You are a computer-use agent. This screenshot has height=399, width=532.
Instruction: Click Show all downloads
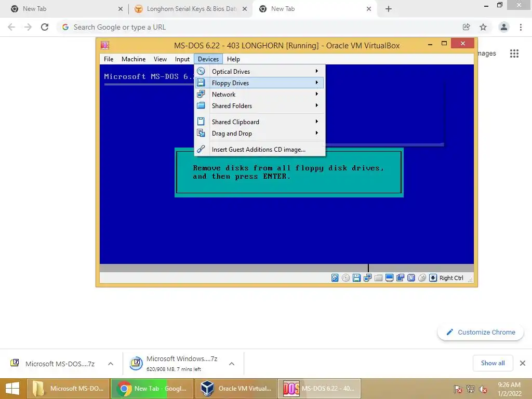(x=493, y=363)
